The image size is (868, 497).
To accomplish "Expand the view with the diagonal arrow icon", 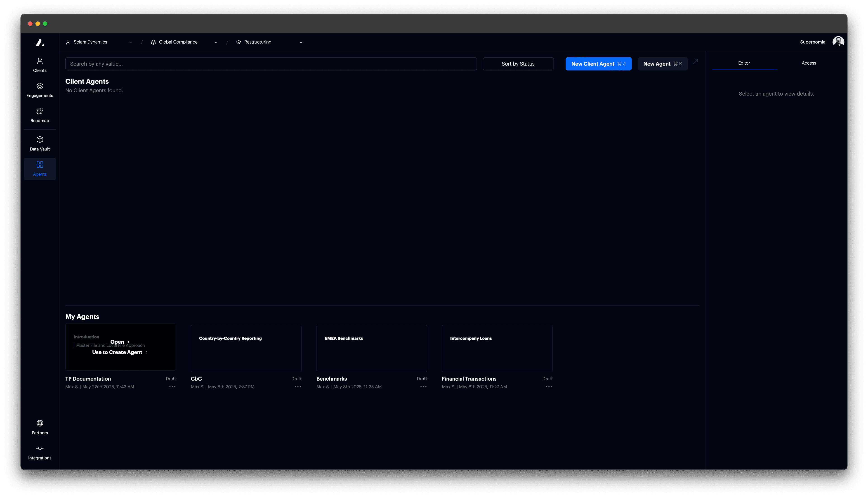I will (x=695, y=62).
